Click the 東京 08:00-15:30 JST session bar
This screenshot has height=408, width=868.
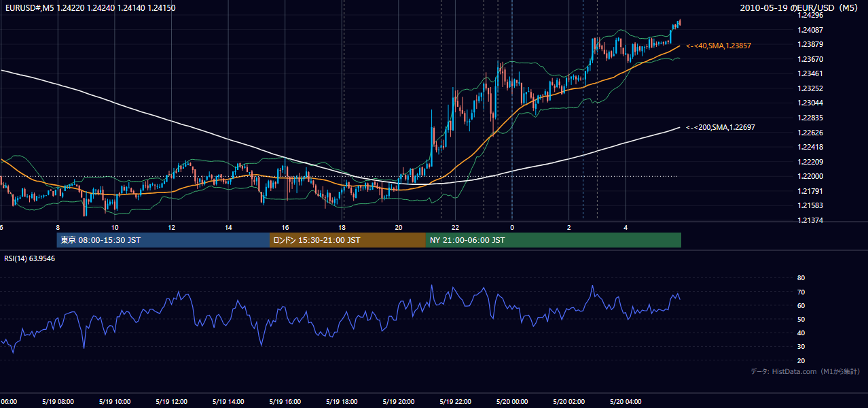[163, 240]
